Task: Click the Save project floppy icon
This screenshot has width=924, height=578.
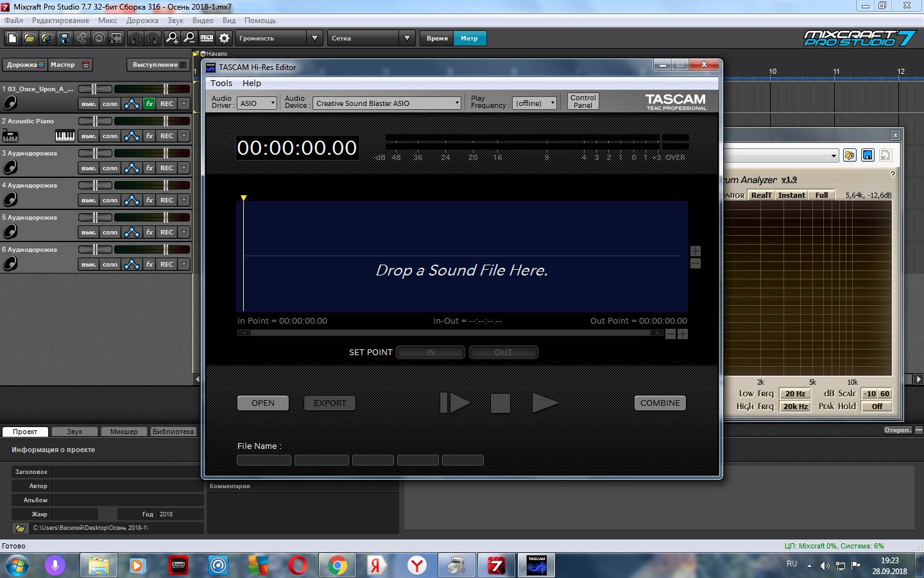Action: point(64,39)
